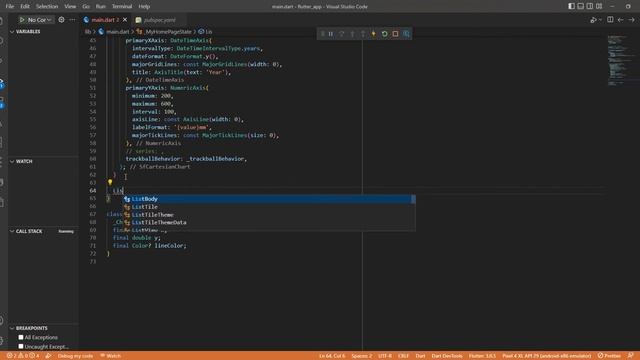Screen dimensions: 640x360
Task: Open the Help menu
Action: point(144,7)
